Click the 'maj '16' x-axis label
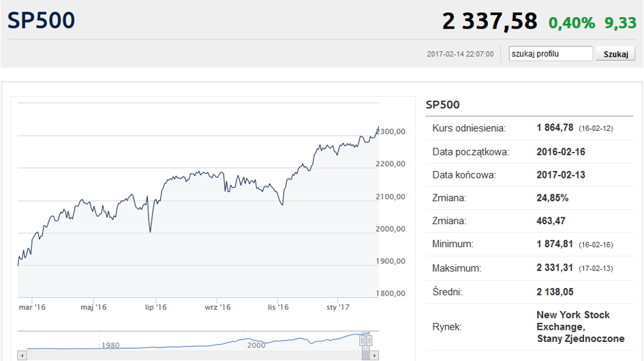The width and height of the screenshot is (644, 361). [93, 307]
